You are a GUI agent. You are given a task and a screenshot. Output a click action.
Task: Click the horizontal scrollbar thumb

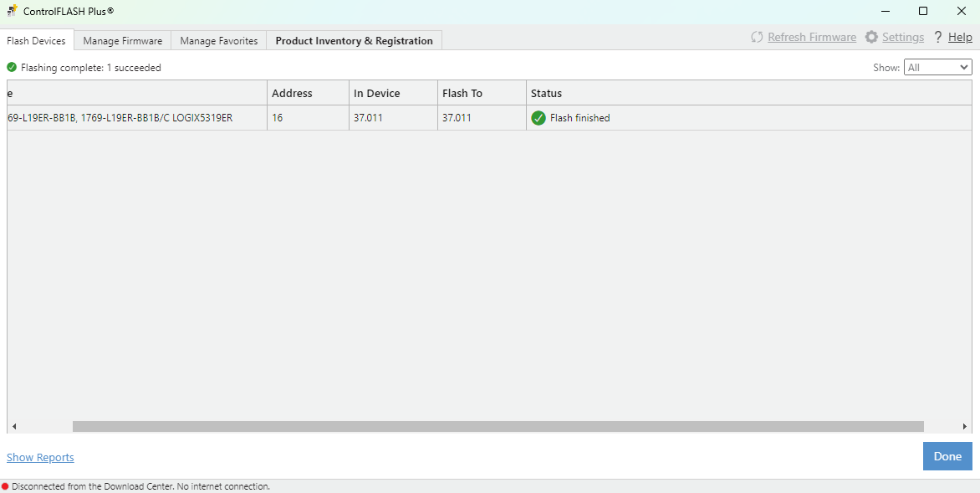498,427
